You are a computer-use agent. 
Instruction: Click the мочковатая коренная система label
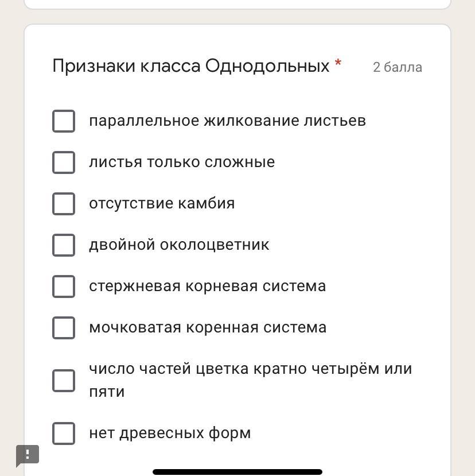tap(208, 328)
